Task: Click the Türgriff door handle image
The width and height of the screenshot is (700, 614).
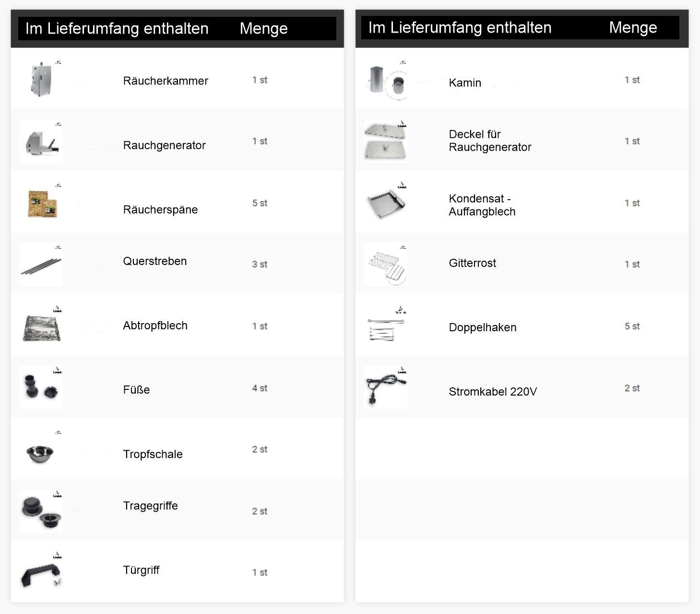Action: tap(41, 572)
